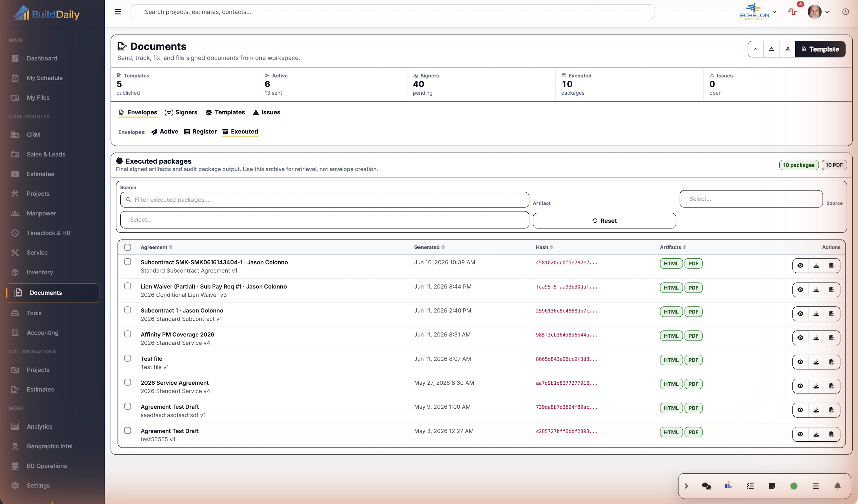Download the Agreement Test Draft saadfasdfasdfsadfsdf package
858x504 pixels.
[816, 410]
